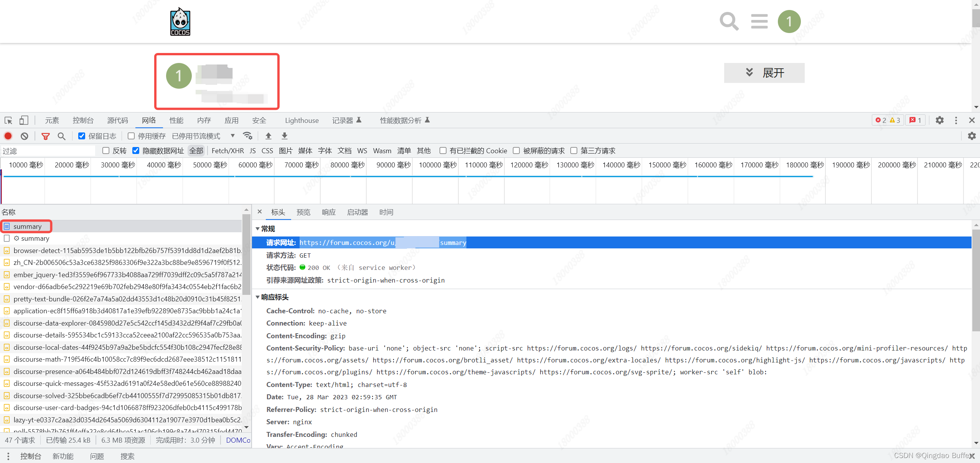The image size is (980, 463).
Task: Enable 有已拦截的 Cookie checkbox
Action: 443,150
